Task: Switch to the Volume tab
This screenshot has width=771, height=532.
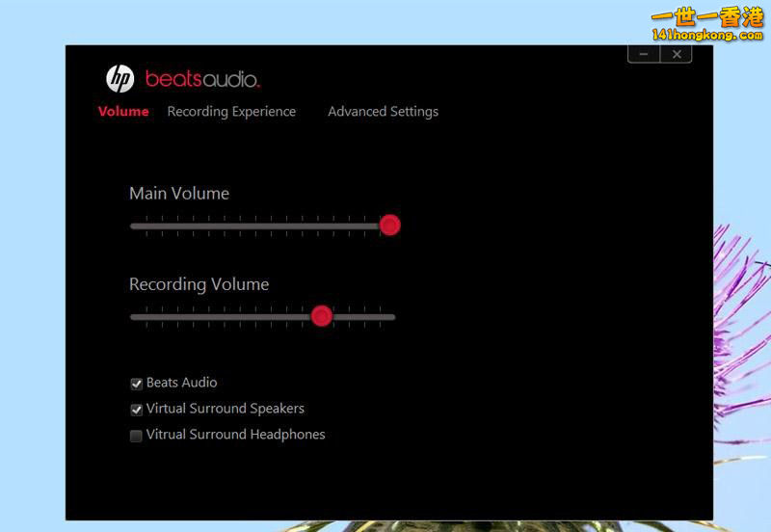Action: tap(123, 112)
